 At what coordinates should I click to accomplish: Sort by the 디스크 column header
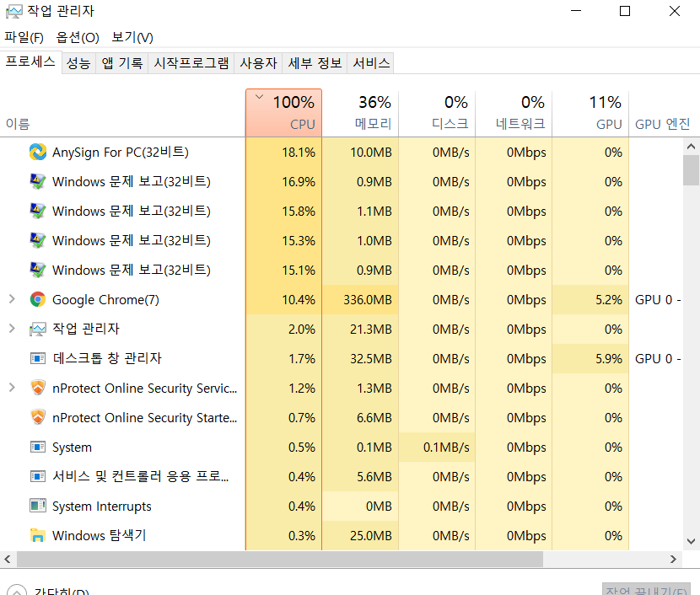(437, 113)
